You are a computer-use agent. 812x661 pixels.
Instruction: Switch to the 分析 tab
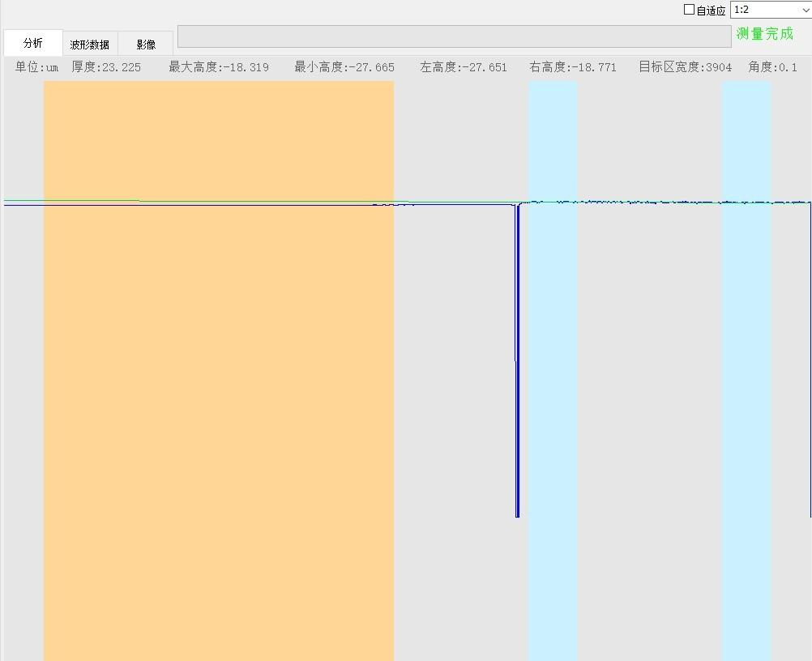click(x=33, y=44)
